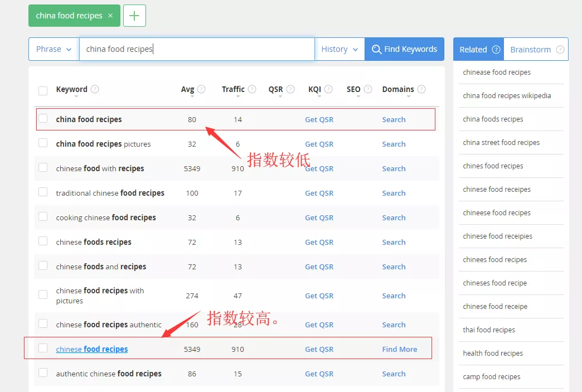Click help icon beside Traffic column
The image size is (582, 392).
(252, 89)
